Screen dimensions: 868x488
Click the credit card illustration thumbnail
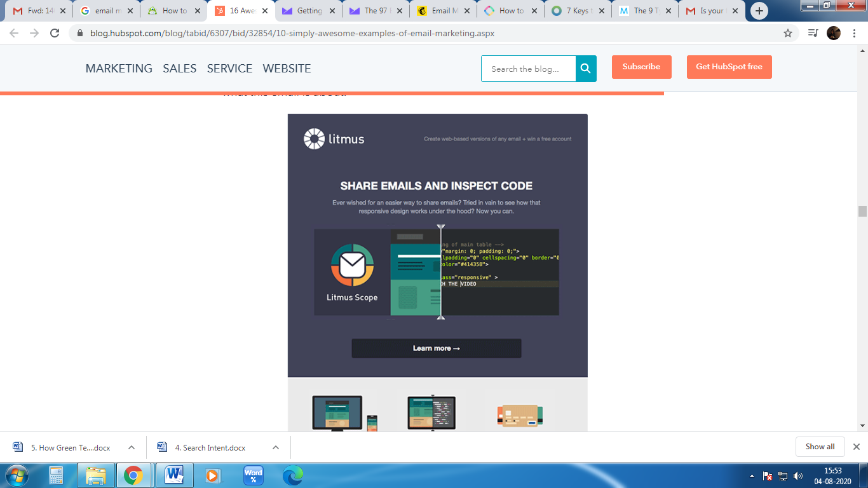(x=519, y=416)
